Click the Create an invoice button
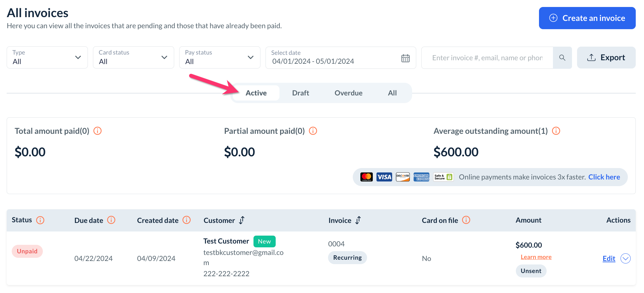 coord(587,18)
